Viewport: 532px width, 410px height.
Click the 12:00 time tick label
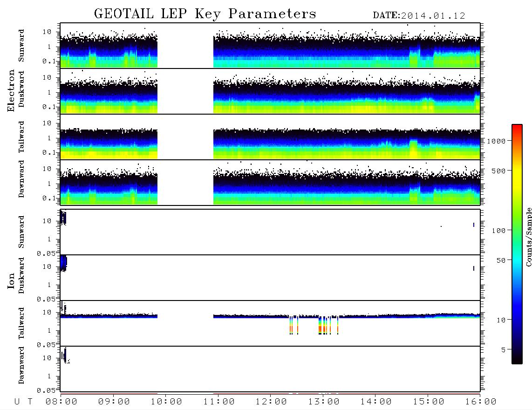tap(271, 402)
